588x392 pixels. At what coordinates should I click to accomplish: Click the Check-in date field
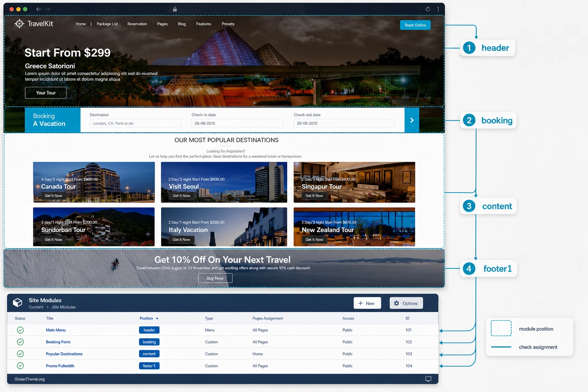[x=237, y=123]
